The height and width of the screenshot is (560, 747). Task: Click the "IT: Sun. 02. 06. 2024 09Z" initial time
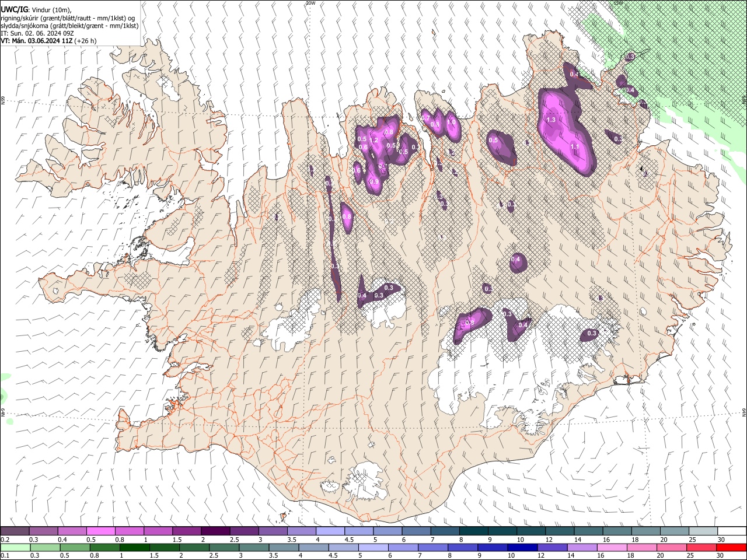(x=37, y=33)
